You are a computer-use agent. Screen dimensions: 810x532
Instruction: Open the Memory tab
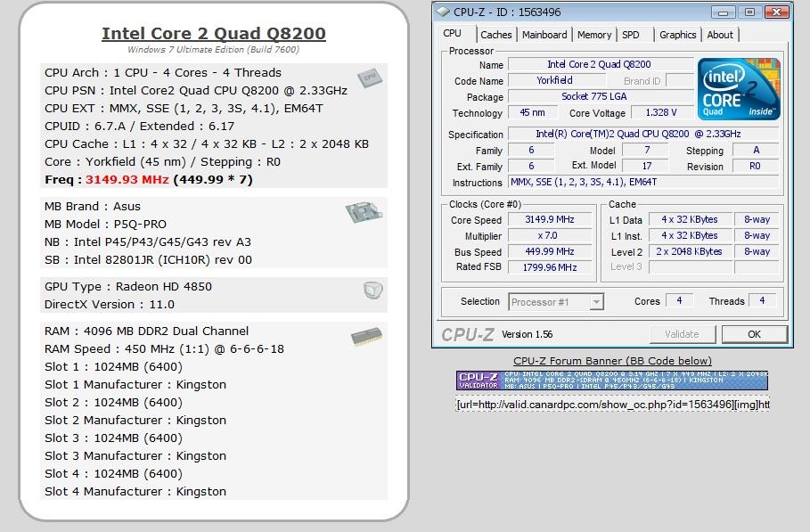coord(594,35)
